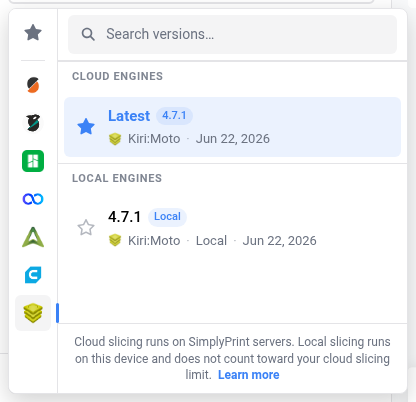This screenshot has width=416, height=402.
Task: Click the Kiri:Moto logo in the Local row
Action: click(115, 240)
